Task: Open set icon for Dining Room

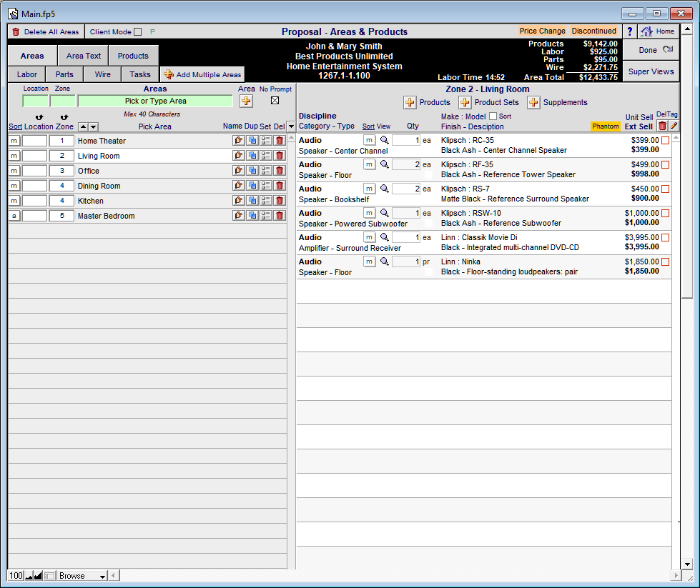Action: (266, 186)
